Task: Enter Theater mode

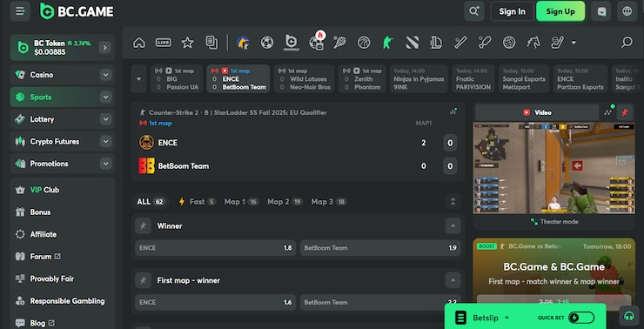Action: pyautogui.click(x=554, y=222)
